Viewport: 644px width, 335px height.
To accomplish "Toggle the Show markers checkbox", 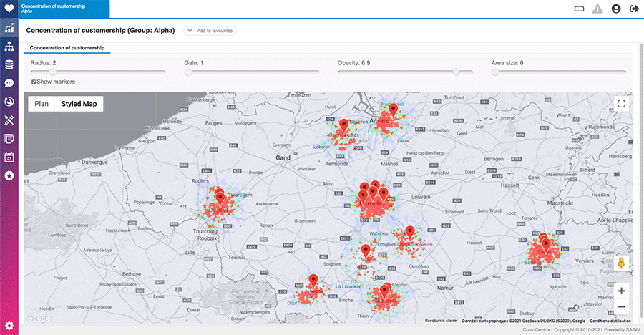I will click(34, 82).
